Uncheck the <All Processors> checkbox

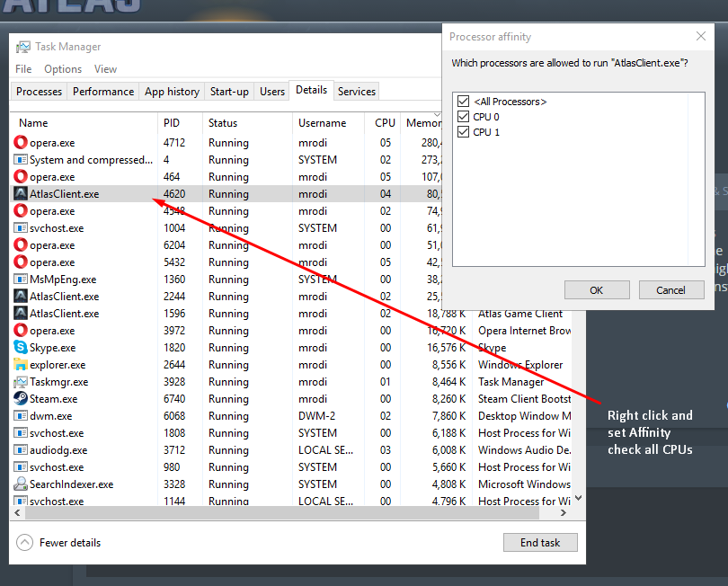464,102
